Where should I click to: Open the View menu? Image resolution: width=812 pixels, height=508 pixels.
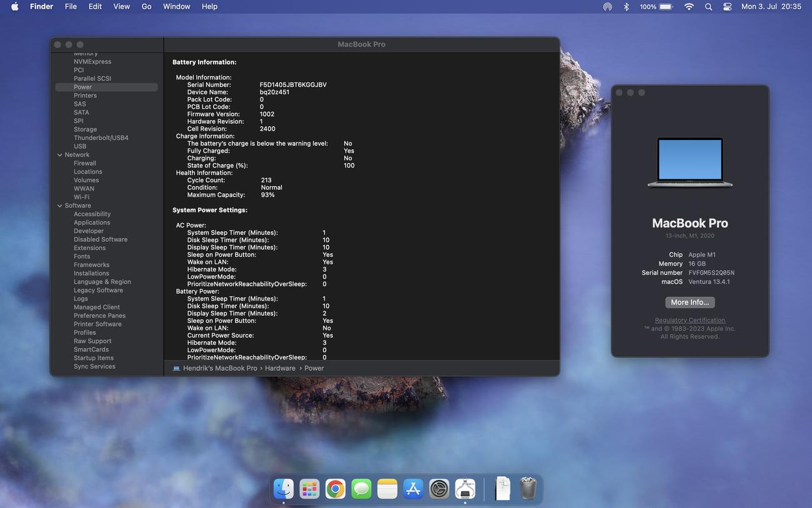121,6
